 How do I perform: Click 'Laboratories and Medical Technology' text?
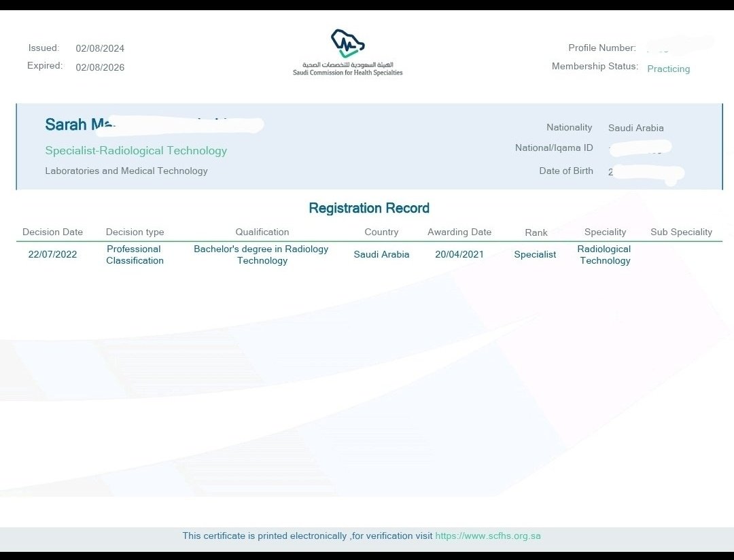(x=126, y=171)
